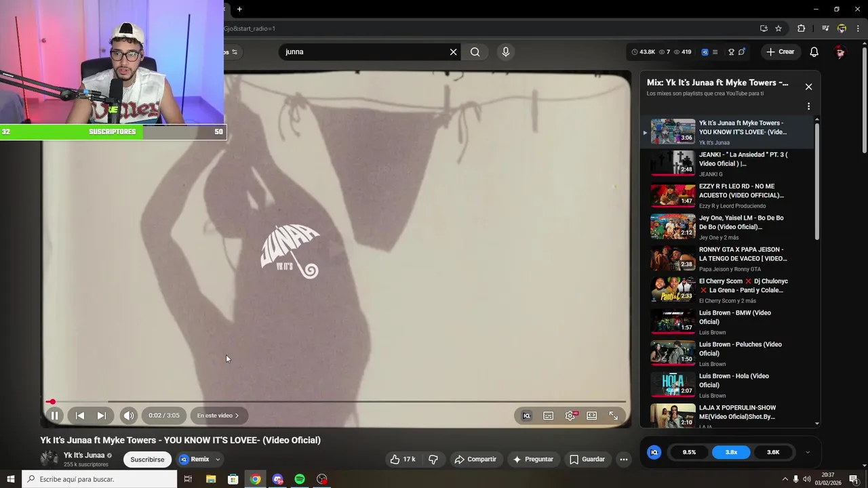
Task: Open the Windows Start menu
Action: coord(10,479)
